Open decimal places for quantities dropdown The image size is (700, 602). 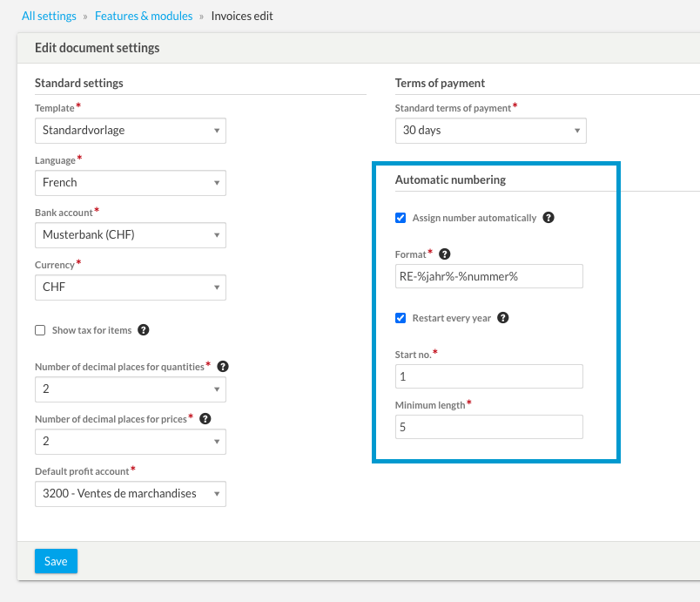[x=131, y=389]
